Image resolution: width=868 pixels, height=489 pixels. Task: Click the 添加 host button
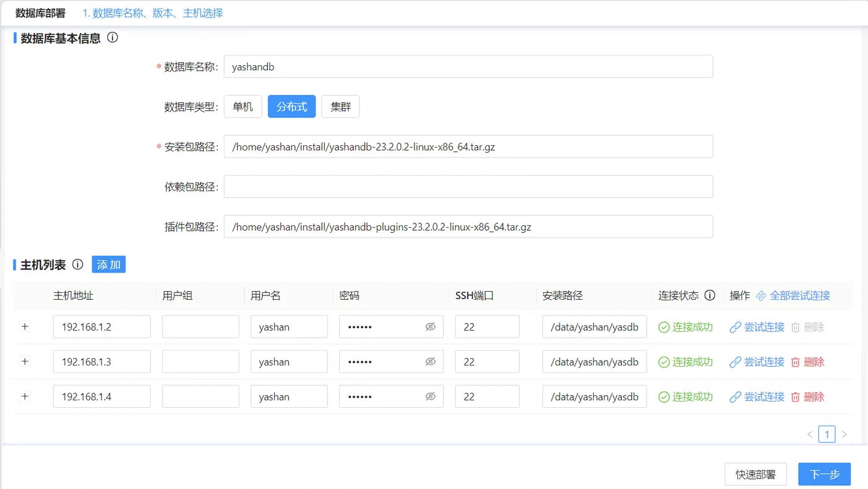pyautogui.click(x=108, y=264)
